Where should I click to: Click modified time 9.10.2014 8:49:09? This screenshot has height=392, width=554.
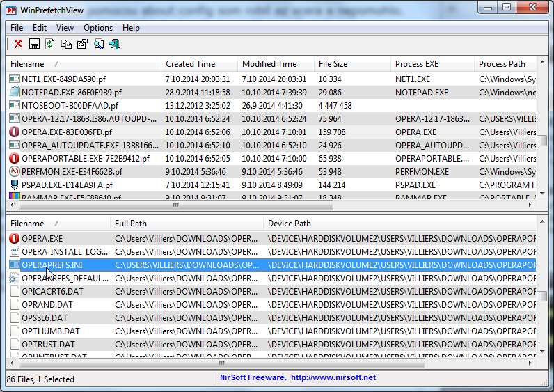[x=272, y=185]
